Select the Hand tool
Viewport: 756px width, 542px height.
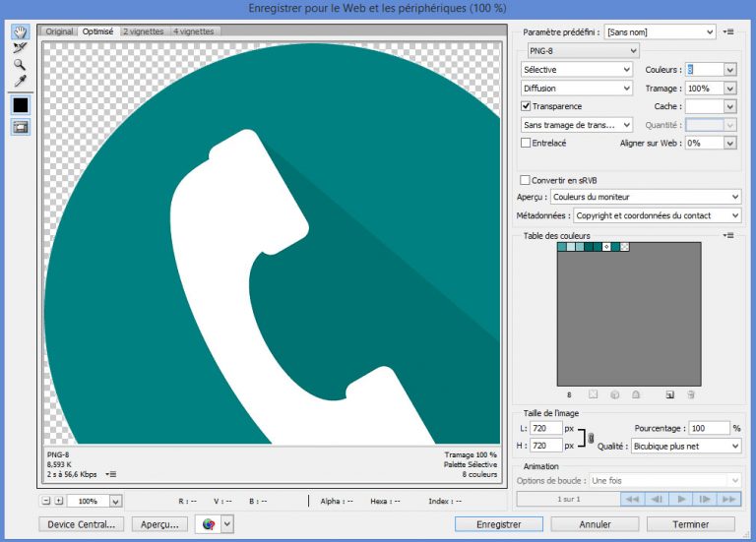pyautogui.click(x=20, y=31)
